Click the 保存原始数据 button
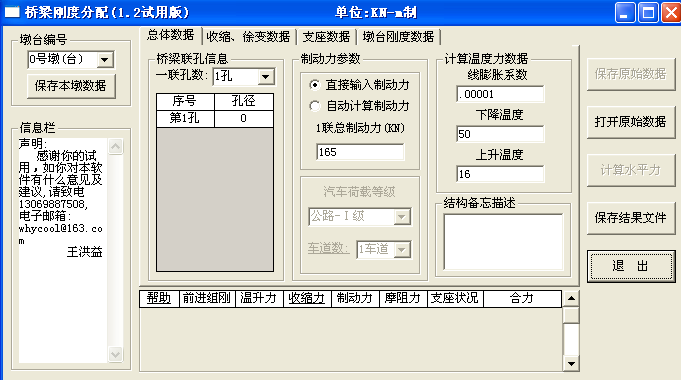This screenshot has height=380, width=681. coord(631,74)
